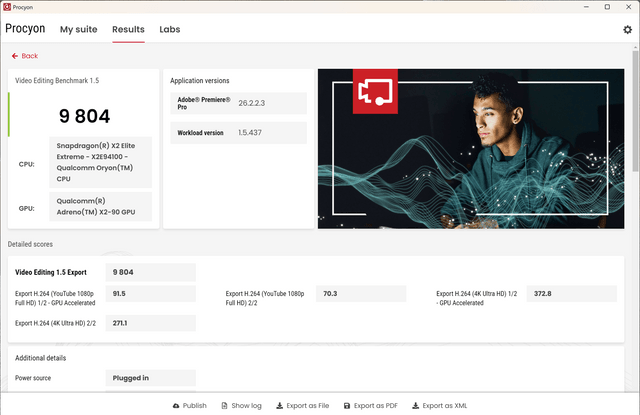
Task: Click the Export as PDF save icon
Action: (347, 406)
